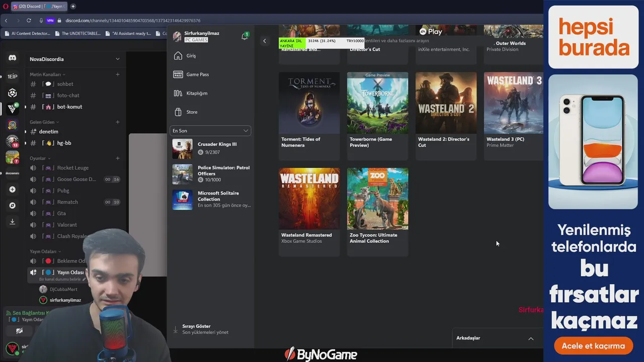This screenshot has height=362, width=644.
Task: Open the 1EIP server
Action: pyautogui.click(x=13, y=76)
